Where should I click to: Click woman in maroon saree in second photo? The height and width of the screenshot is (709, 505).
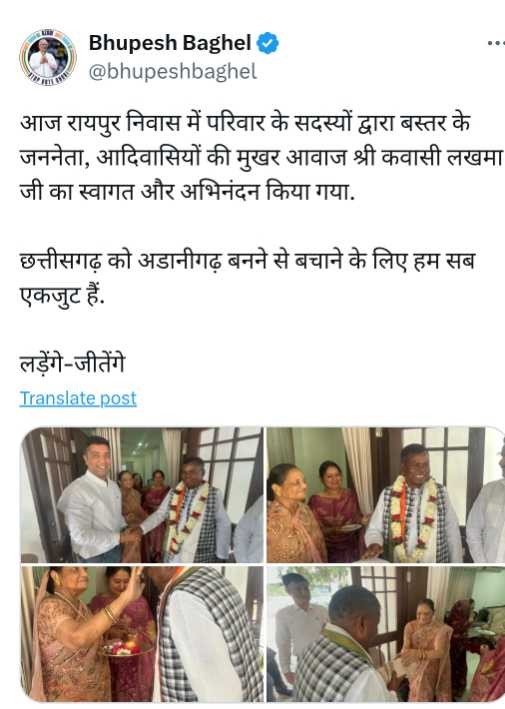tap(338, 511)
